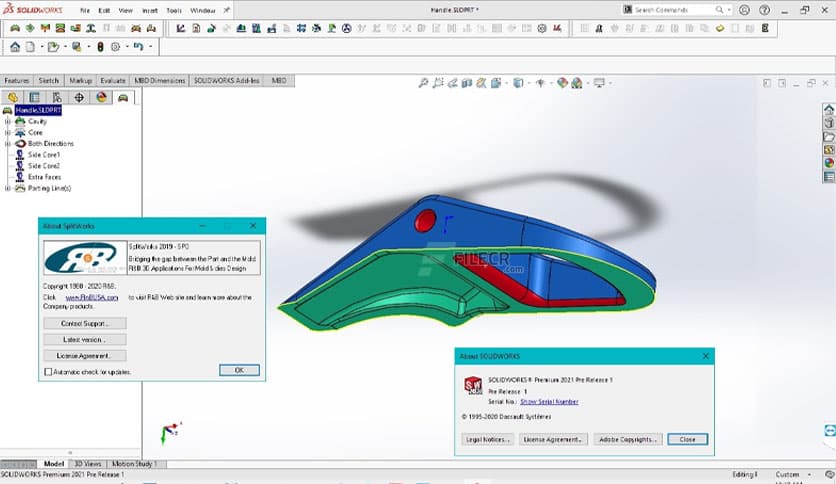Click the Home icon in the standard toolbar
This screenshot has width=836, height=484.
[15, 47]
